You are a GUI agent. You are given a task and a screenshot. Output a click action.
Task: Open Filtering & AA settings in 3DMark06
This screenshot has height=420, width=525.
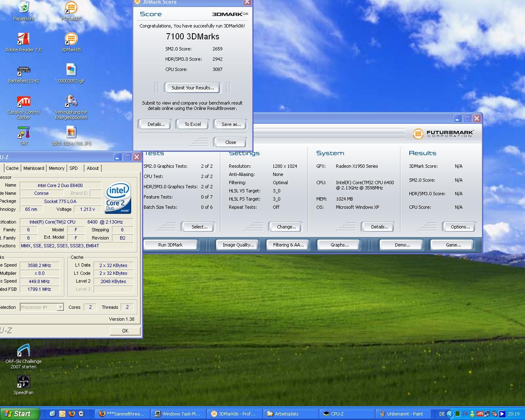click(288, 245)
